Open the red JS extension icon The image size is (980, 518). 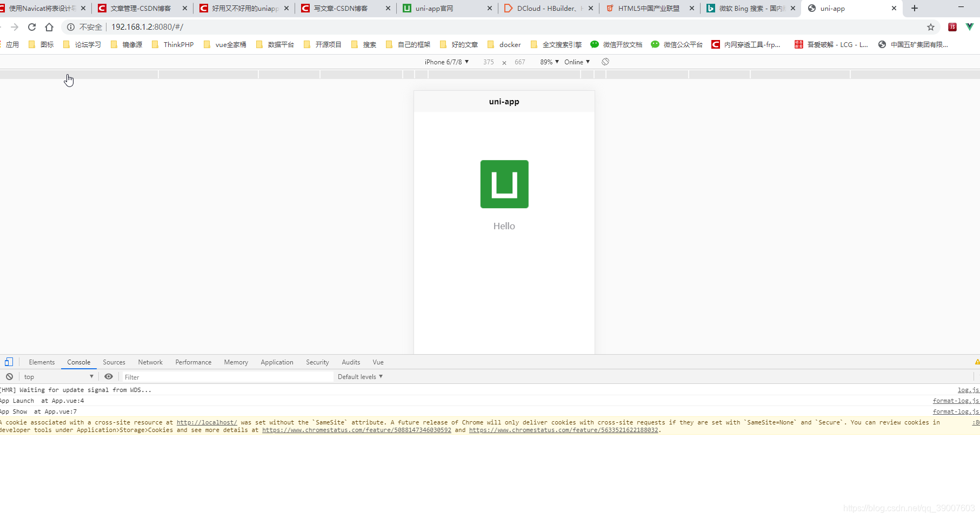(x=952, y=27)
